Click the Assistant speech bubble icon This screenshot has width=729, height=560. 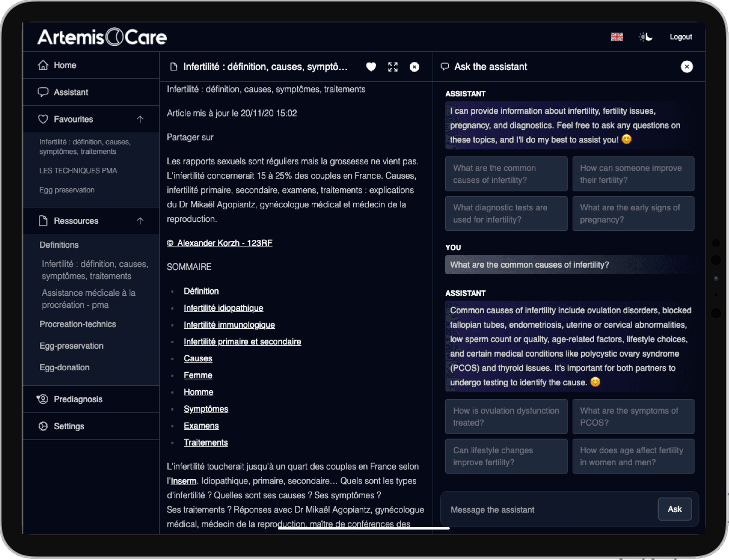[43, 92]
